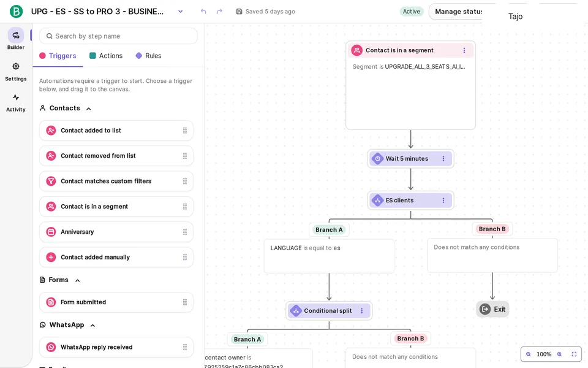
Task: Click the custom filters funnel icon
Action: point(51,181)
